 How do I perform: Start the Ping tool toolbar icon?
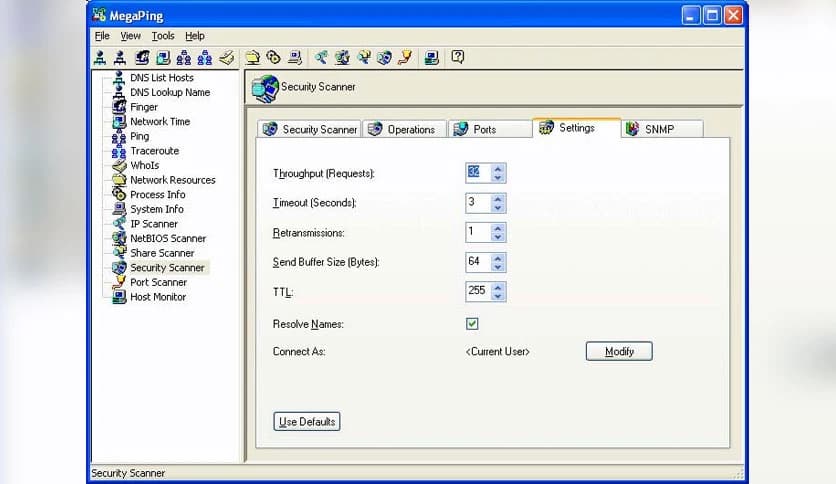184,57
